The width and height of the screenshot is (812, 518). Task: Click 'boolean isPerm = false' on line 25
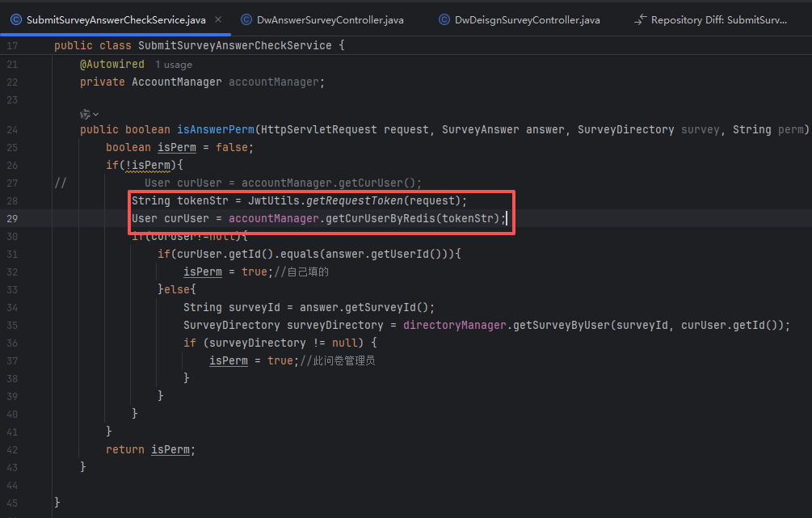(179, 147)
